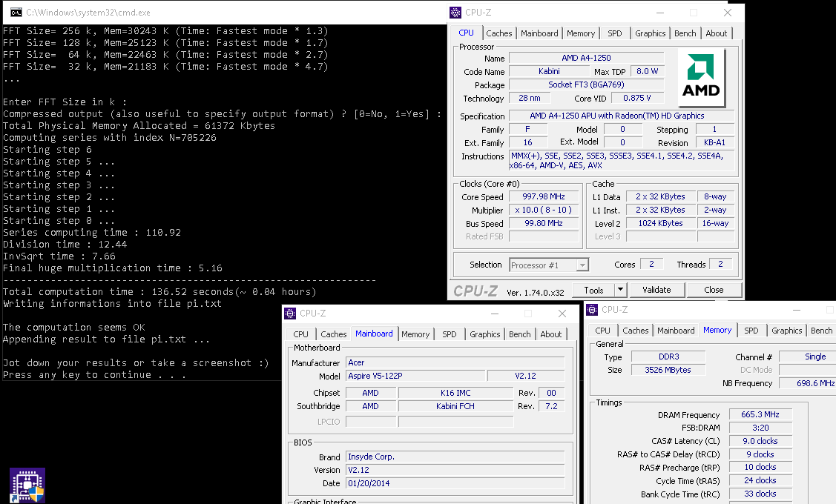Click 'Press any key to continue' line in cmd
This screenshot has width=836, height=504.
[94, 374]
